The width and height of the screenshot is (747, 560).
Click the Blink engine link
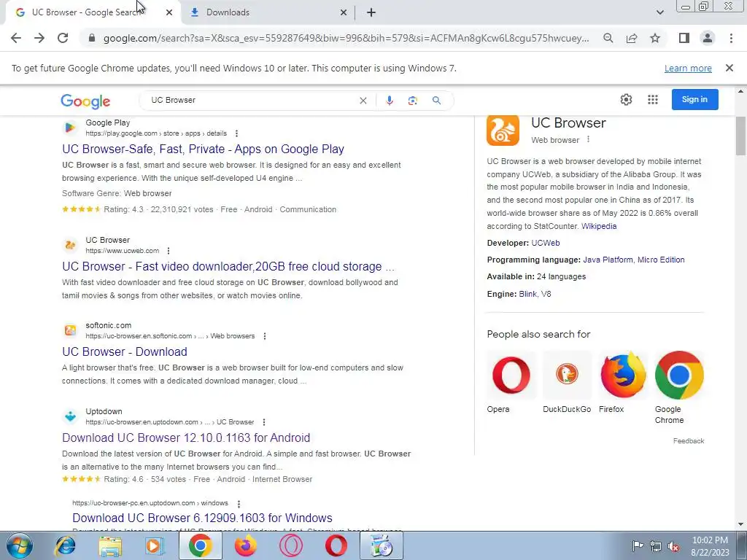pos(527,294)
